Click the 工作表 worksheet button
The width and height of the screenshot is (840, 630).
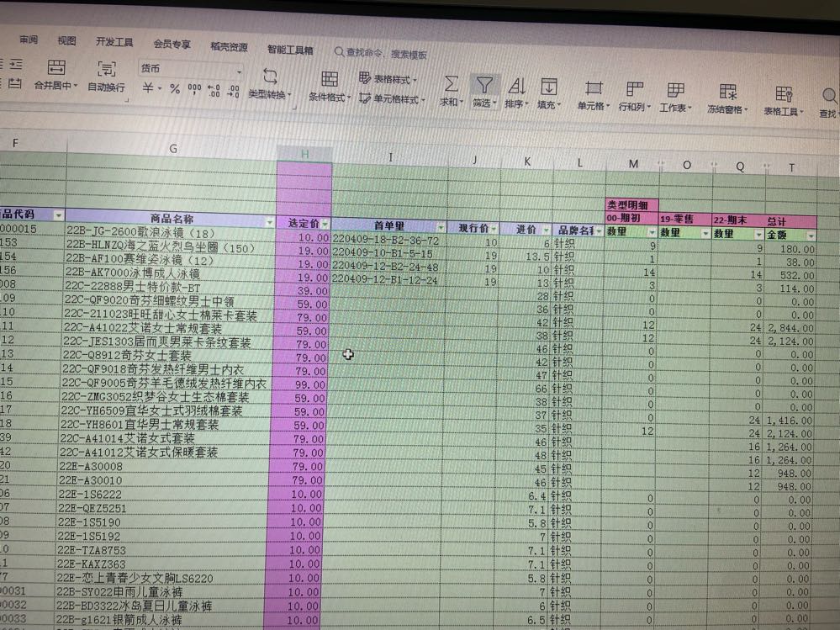click(675, 93)
